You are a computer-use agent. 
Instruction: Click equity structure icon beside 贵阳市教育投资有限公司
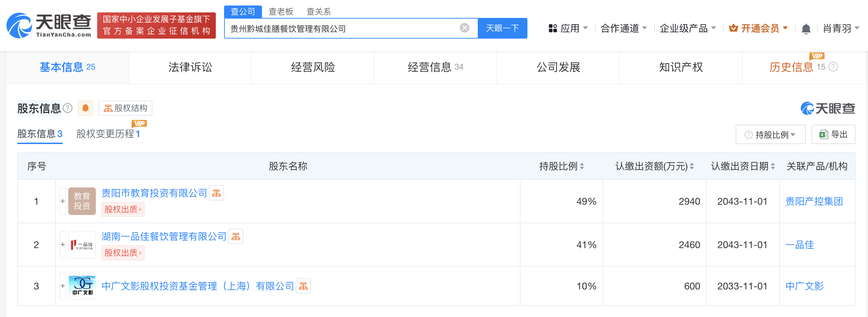pos(216,193)
